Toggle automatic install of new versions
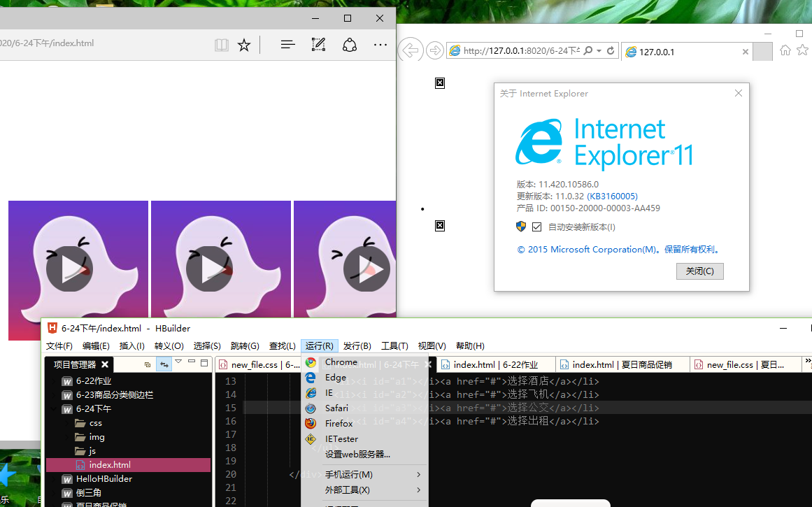 536,227
